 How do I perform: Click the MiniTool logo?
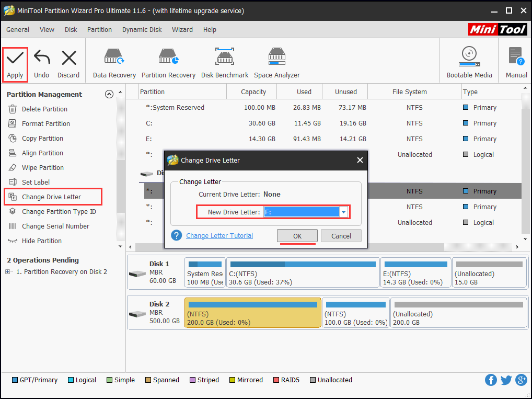coord(498,29)
